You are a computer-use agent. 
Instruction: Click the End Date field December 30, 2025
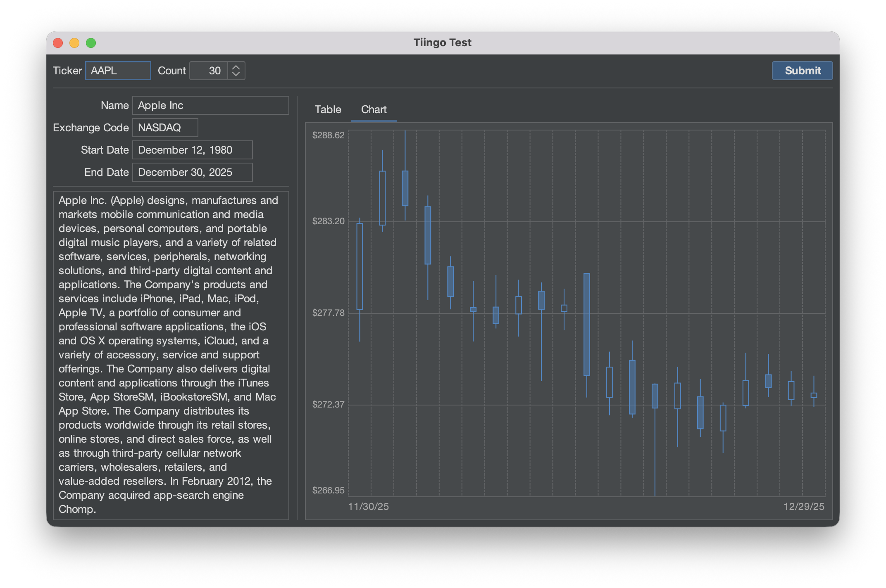click(192, 172)
